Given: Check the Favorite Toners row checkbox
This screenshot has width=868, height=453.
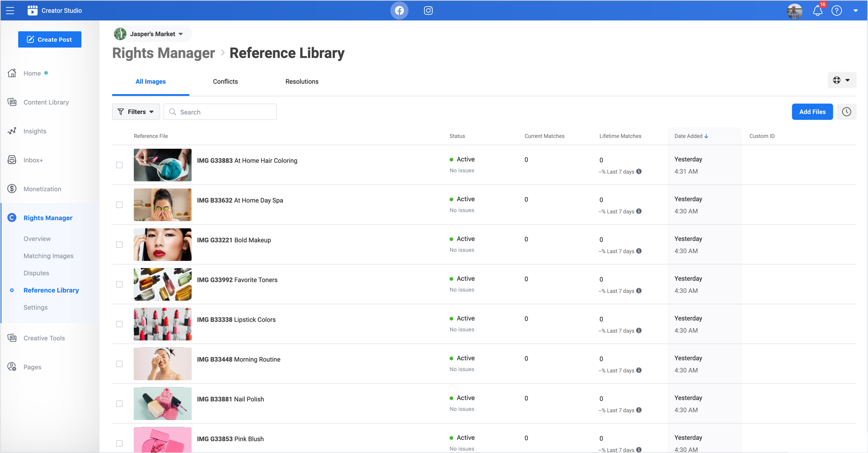Looking at the screenshot, I should tap(119, 284).
